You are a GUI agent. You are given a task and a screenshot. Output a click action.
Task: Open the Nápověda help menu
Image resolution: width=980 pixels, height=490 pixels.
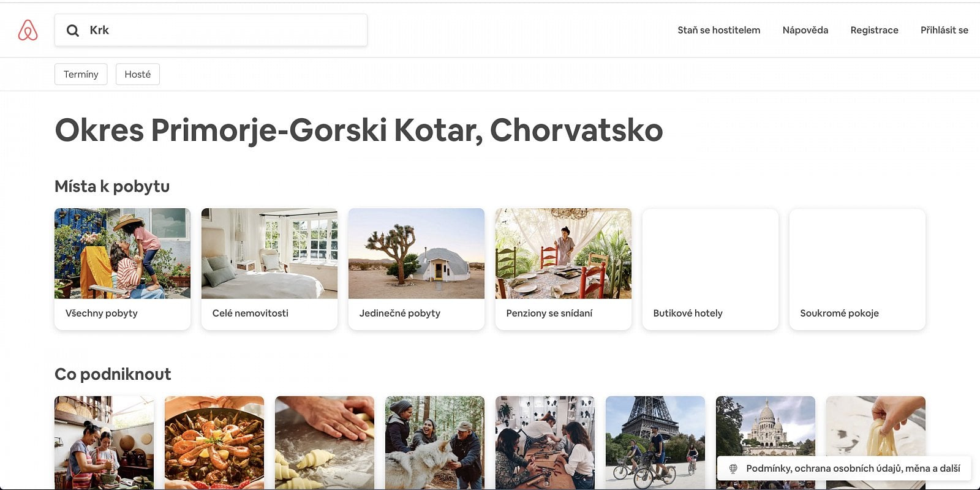pyautogui.click(x=805, y=30)
